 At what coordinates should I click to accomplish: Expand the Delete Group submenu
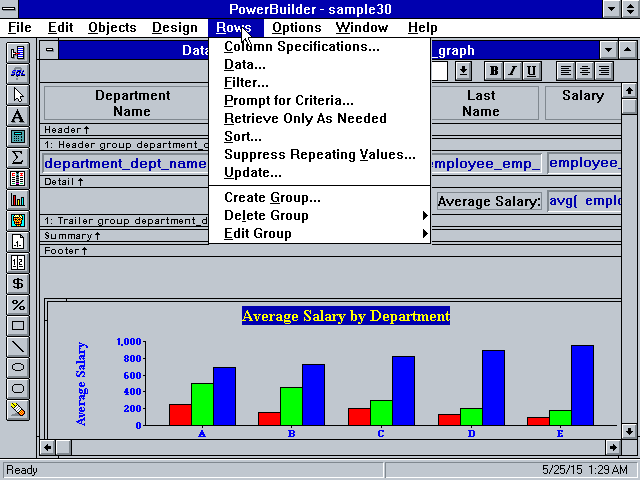point(319,216)
